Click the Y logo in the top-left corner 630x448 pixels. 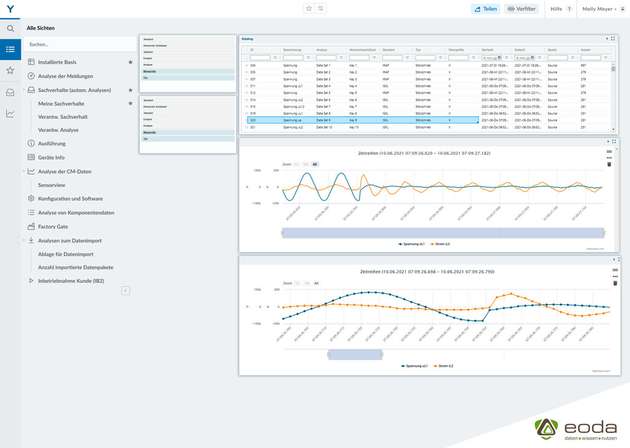(10, 8)
